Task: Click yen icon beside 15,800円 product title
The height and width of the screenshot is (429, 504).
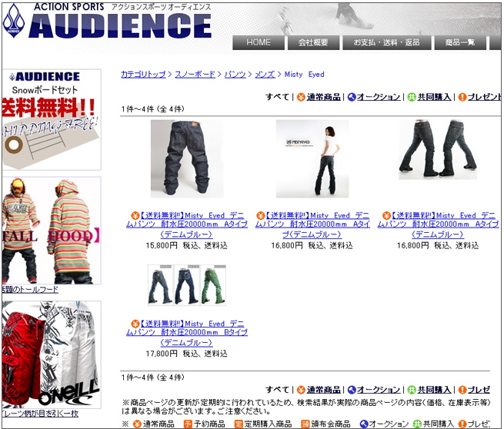Action: click(135, 215)
